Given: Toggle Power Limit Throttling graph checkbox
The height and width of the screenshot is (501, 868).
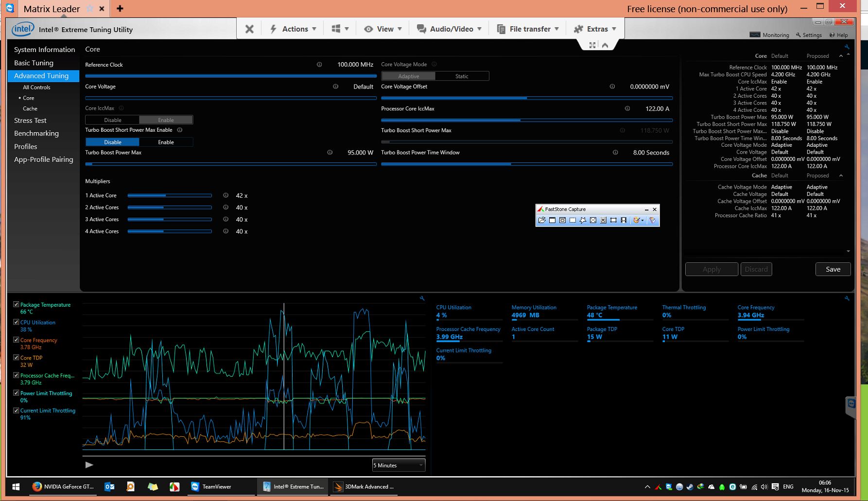Looking at the screenshot, I should [16, 393].
